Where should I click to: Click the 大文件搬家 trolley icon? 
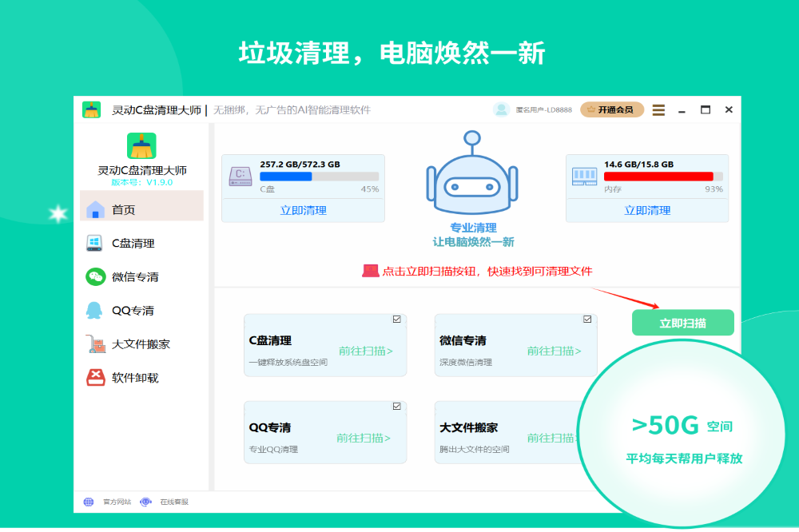[x=96, y=344]
